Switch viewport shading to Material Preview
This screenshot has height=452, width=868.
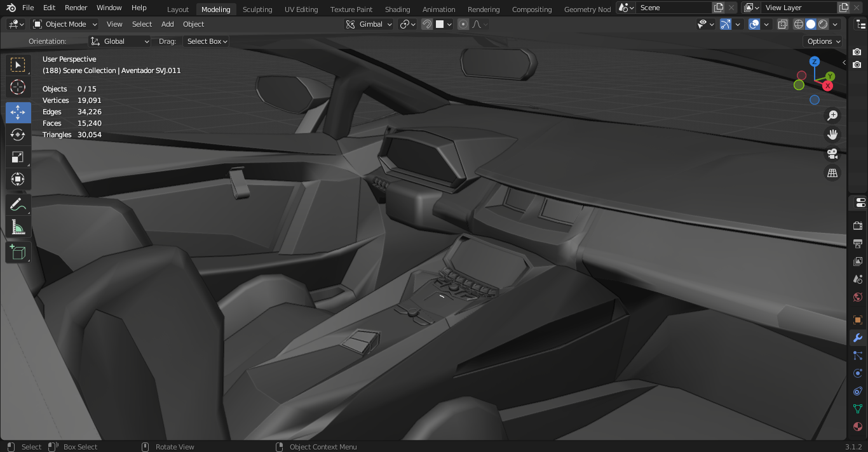click(x=823, y=24)
